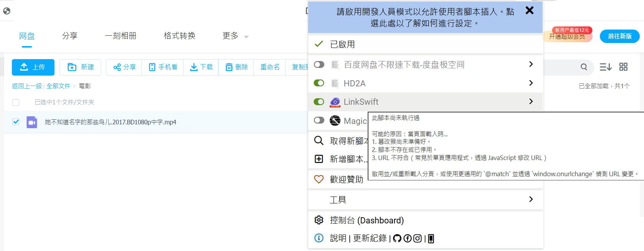644x251 pixels.
Task: Click the search magnifier icon
Action: (584, 67)
